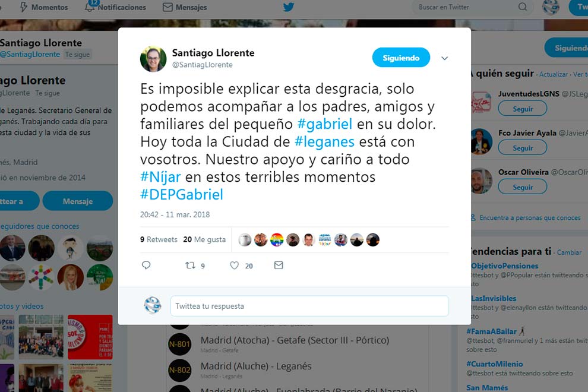
Task: Open Santiago Llorente's tweet profile picture
Action: pyautogui.click(x=153, y=59)
